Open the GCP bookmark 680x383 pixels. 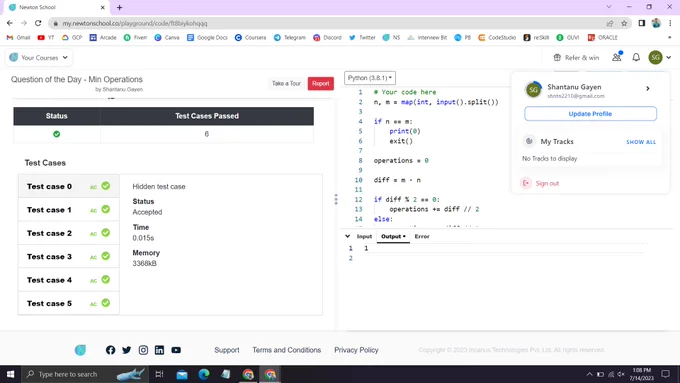(72, 38)
